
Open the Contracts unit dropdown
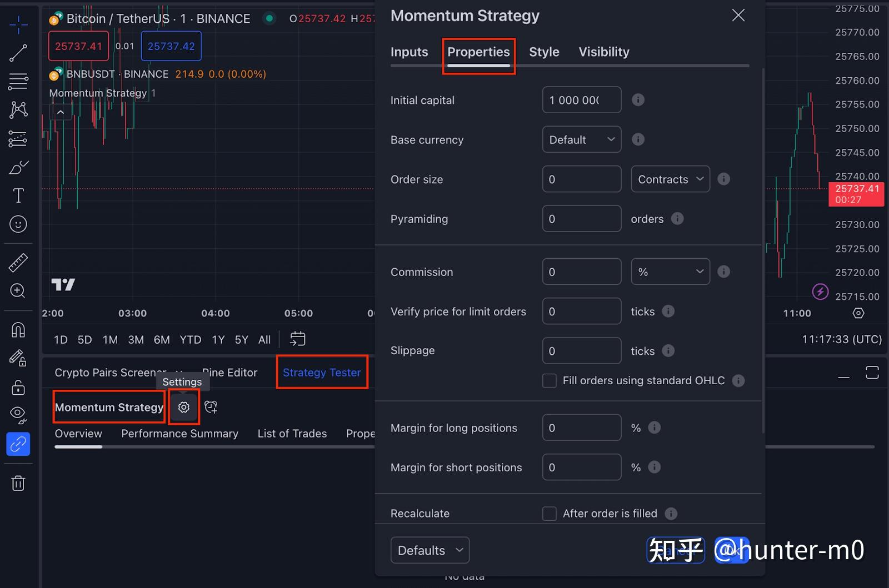(670, 179)
